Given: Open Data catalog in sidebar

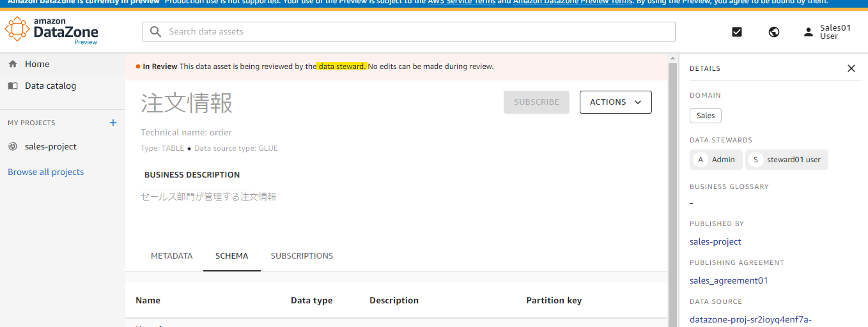Looking at the screenshot, I should click(50, 86).
